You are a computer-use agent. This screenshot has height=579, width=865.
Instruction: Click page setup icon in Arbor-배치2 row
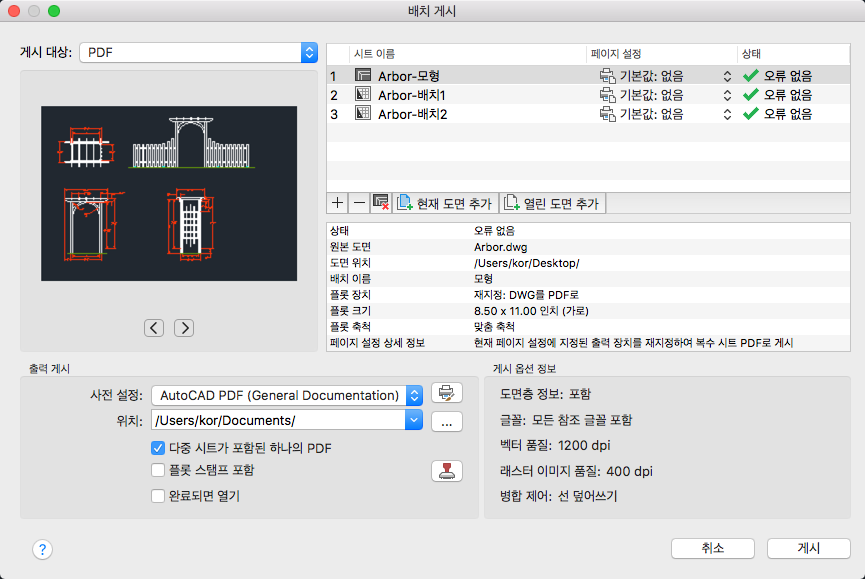click(607, 114)
